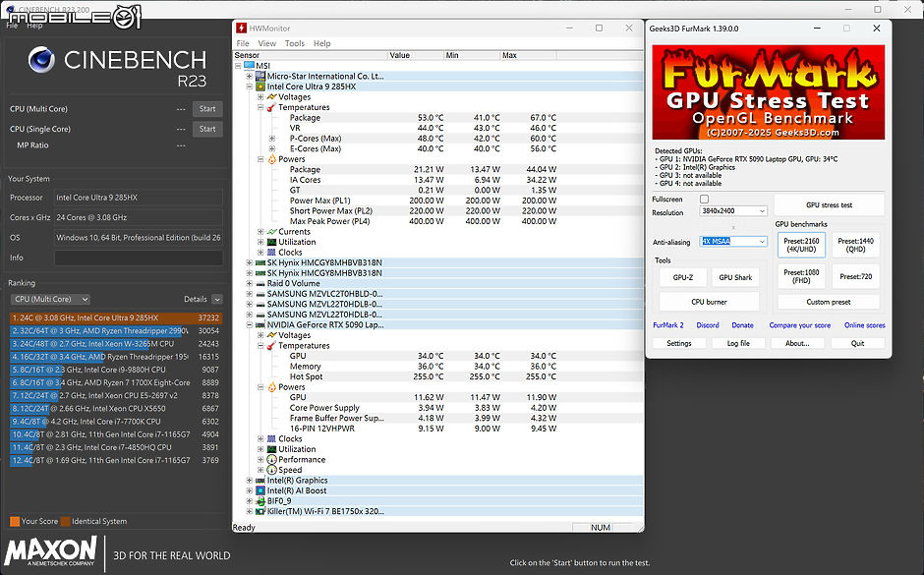Screen dimensions: 924x575
Task: Click the BIF0_9 battery icon
Action: [x=260, y=501]
